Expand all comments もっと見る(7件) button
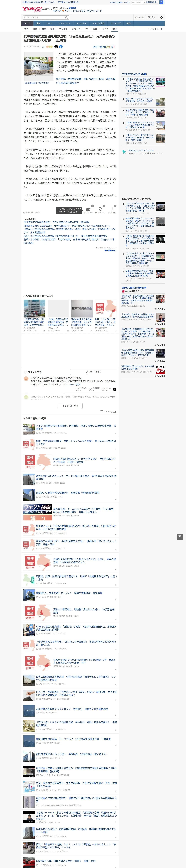 pos(70,406)
